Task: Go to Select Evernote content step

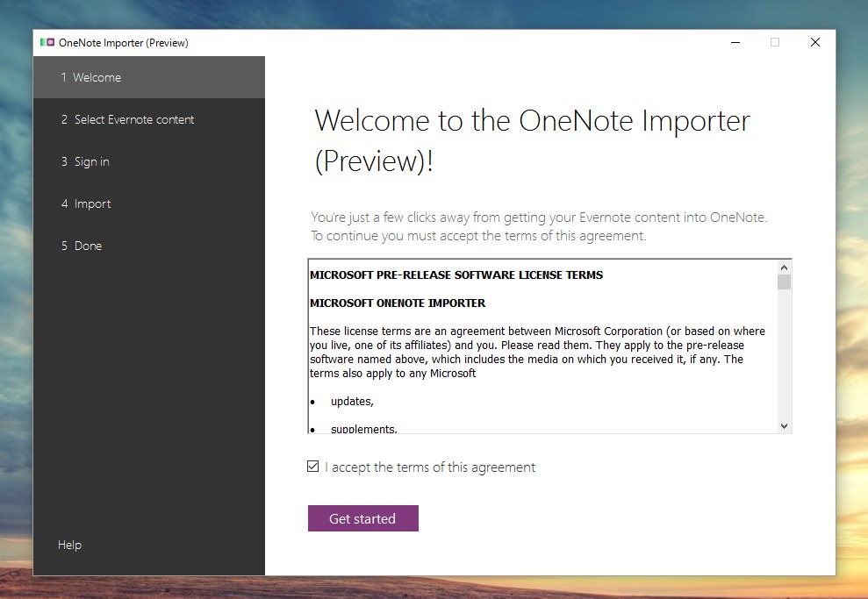Action: 149,119
